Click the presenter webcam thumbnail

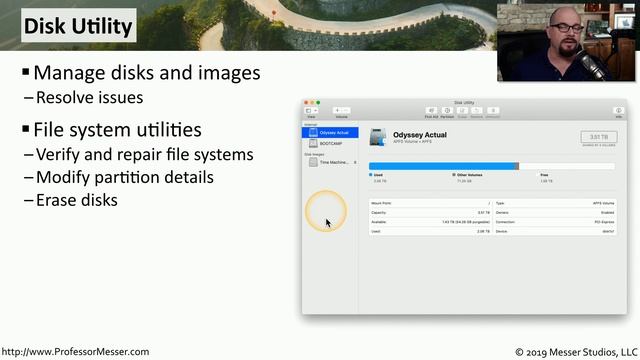tap(566, 42)
